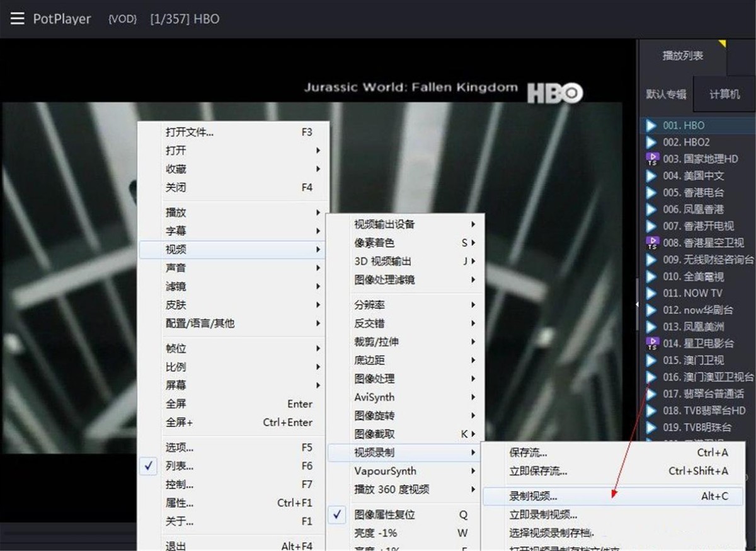Open 属性... Ctrl+F1 menu entry
Screen dimensions: 756x551
pos(232,503)
